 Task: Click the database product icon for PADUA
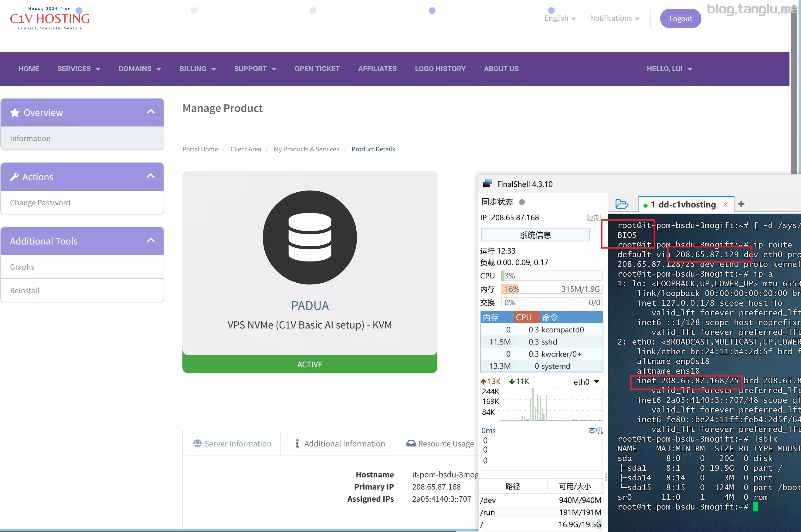[310, 237]
